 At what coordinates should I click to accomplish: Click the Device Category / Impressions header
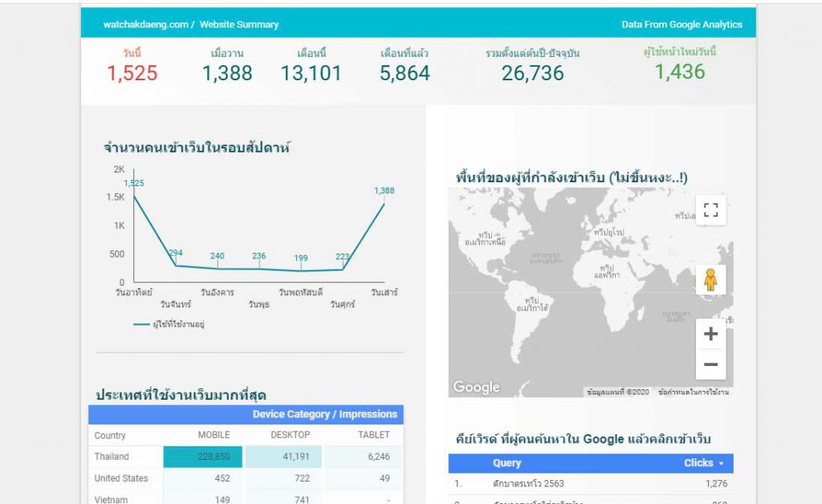[324, 414]
